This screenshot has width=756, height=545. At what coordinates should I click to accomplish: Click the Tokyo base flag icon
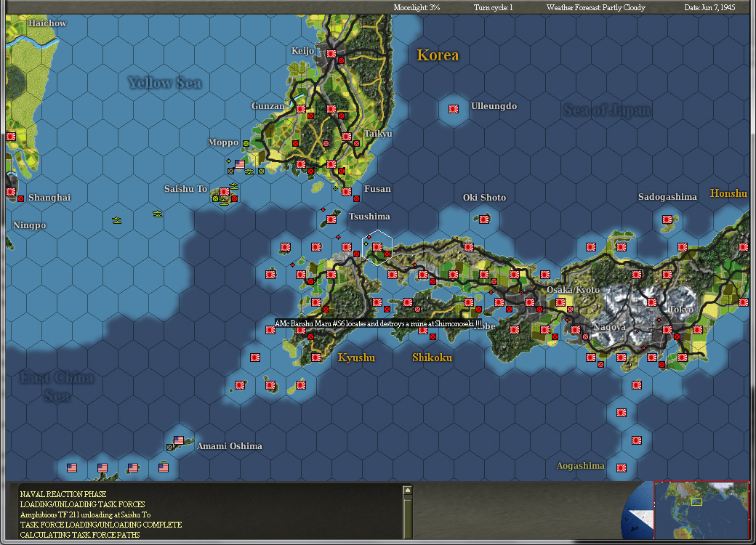click(x=667, y=330)
